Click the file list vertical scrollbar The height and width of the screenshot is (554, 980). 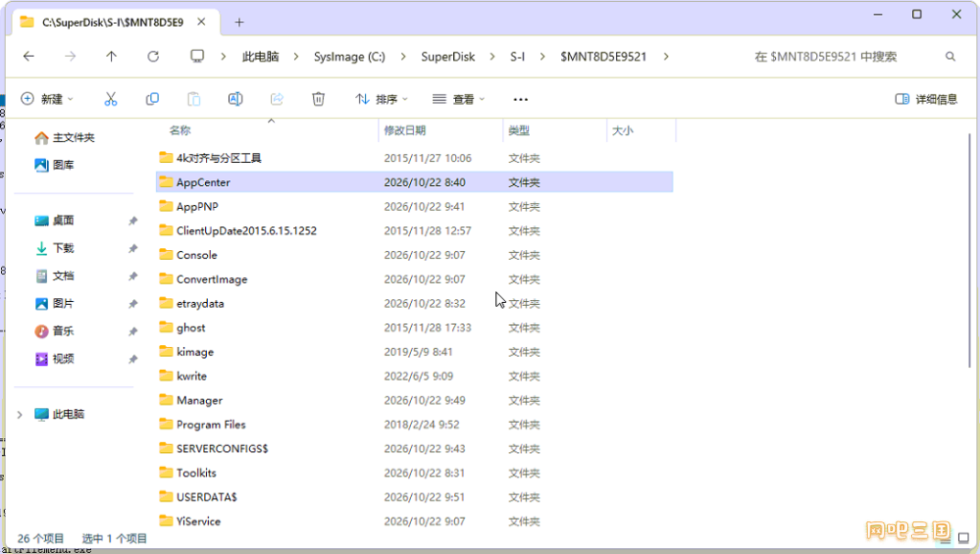pos(969,250)
